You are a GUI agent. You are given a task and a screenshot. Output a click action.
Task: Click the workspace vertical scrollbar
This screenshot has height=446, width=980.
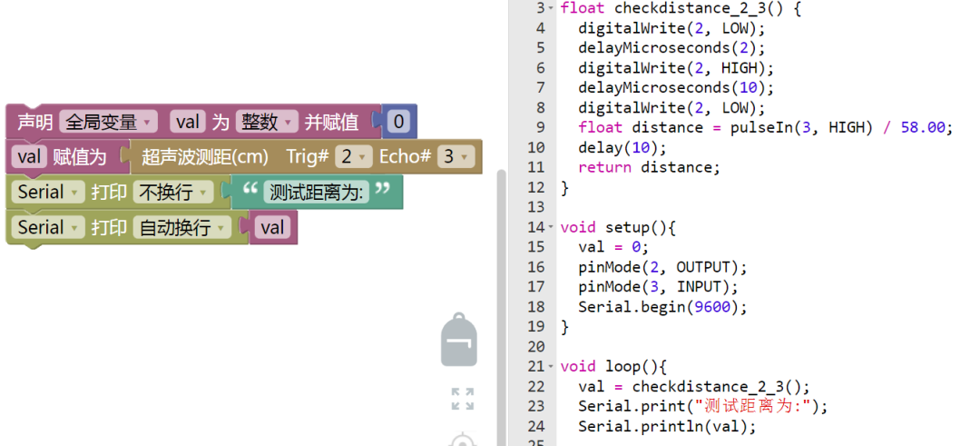501,306
